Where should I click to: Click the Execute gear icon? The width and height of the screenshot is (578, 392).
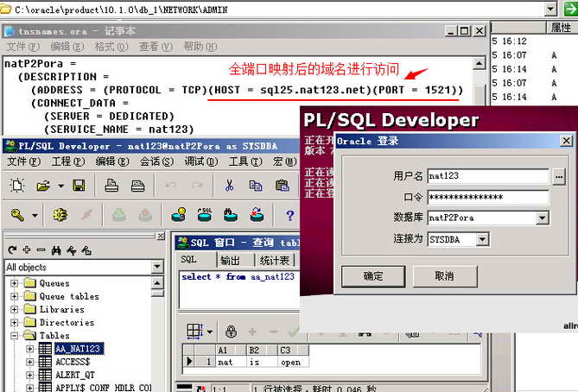(60, 215)
